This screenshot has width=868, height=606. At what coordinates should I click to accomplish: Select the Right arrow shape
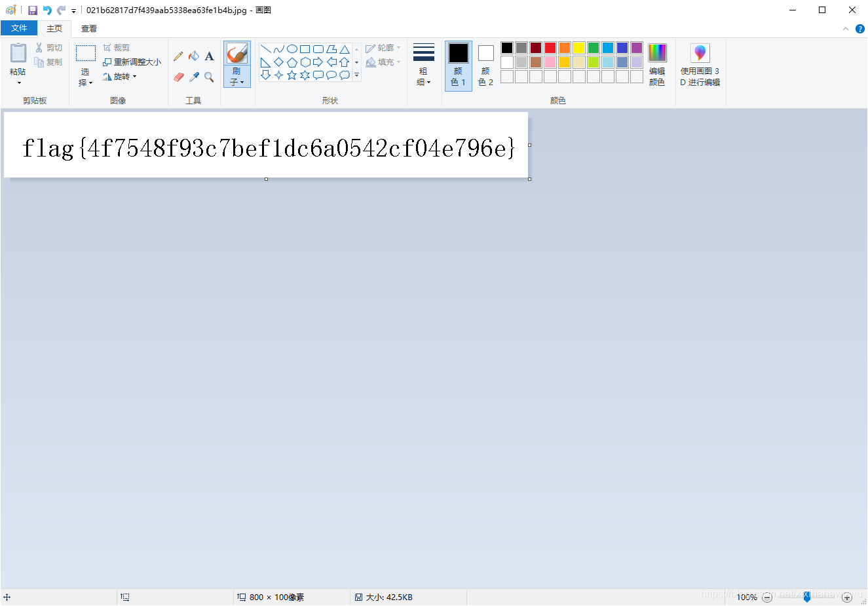pos(318,62)
